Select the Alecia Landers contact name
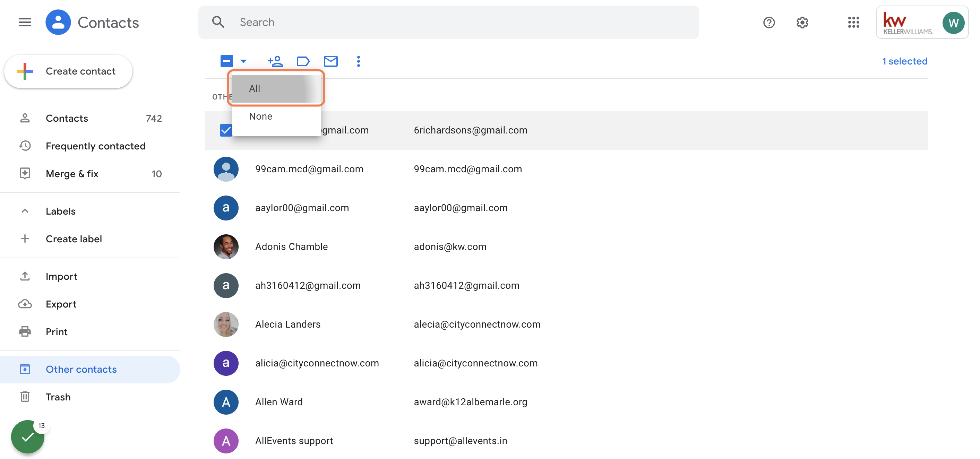 pyautogui.click(x=288, y=324)
